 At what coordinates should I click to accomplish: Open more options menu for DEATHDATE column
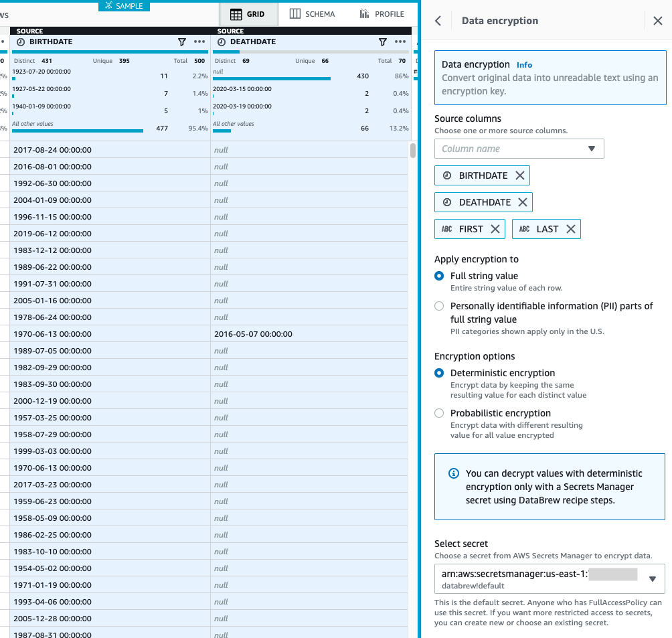point(400,42)
